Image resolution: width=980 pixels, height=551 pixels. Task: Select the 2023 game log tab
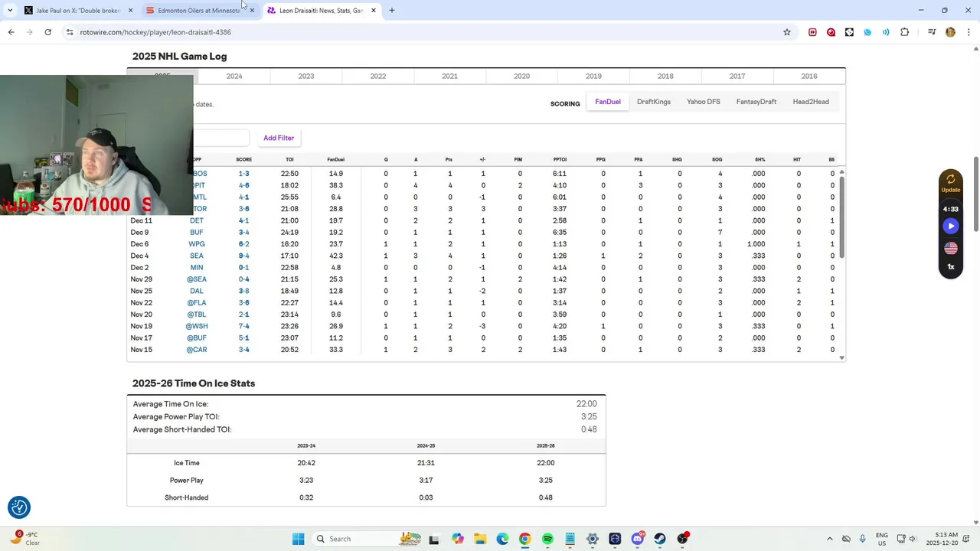(306, 76)
